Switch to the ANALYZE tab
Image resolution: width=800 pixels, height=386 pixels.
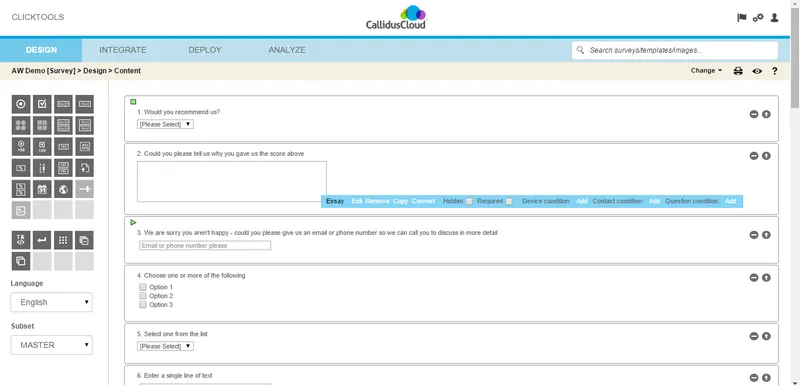tap(287, 50)
